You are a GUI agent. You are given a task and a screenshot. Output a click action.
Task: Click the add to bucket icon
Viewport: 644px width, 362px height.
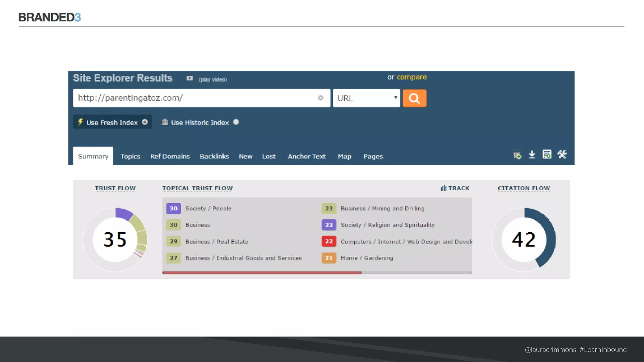pos(517,155)
